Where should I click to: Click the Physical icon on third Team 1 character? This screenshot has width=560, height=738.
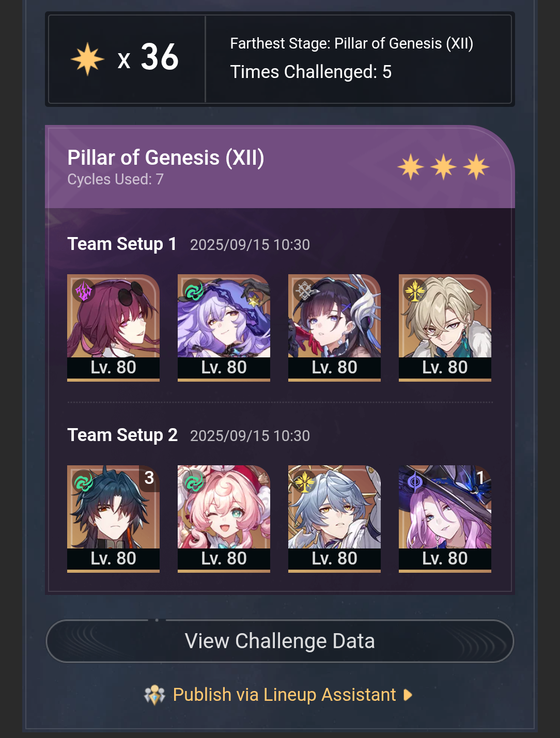click(305, 291)
